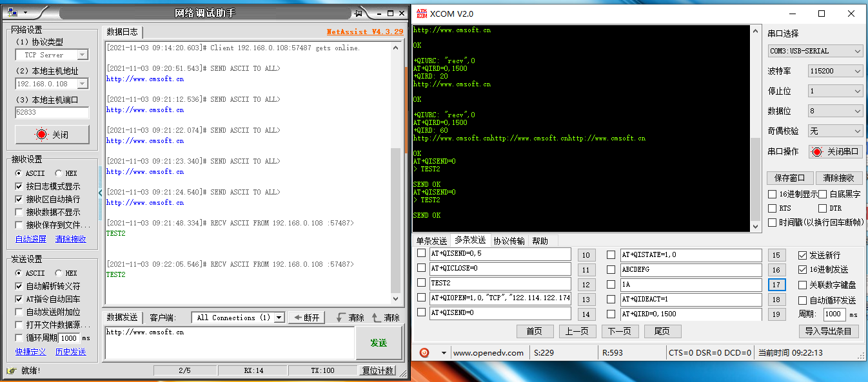This screenshot has width=868, height=382.
Task: Check the AT+QISTATE=1,0 command entry
Action: point(611,254)
